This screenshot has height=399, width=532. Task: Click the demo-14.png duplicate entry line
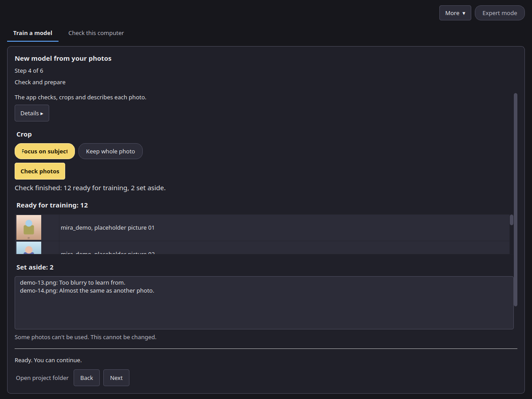point(87,291)
